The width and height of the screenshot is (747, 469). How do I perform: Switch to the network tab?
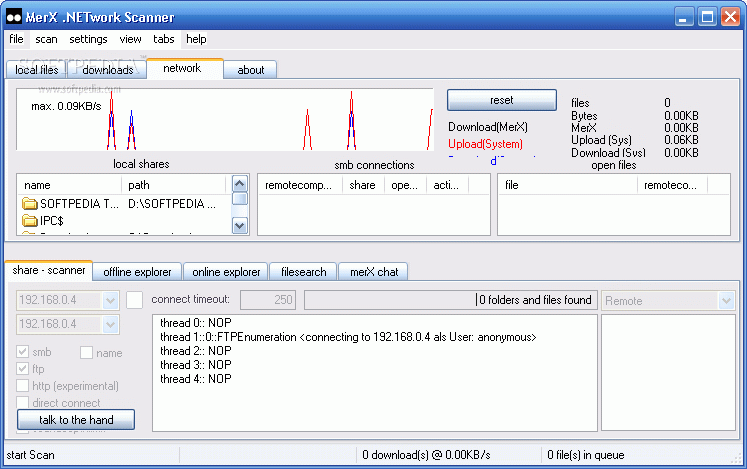185,68
